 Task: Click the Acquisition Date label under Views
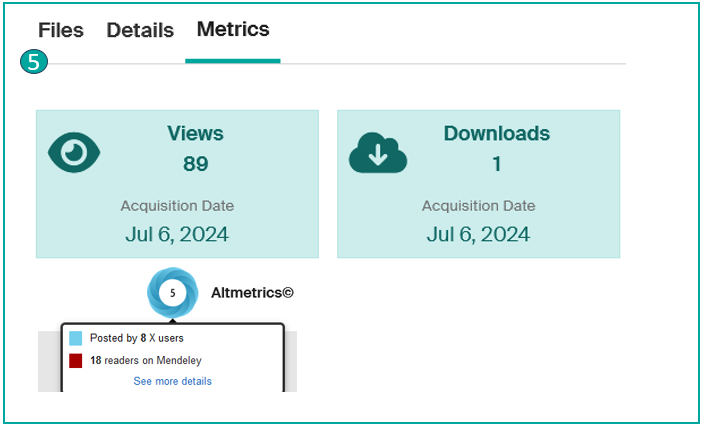click(177, 206)
